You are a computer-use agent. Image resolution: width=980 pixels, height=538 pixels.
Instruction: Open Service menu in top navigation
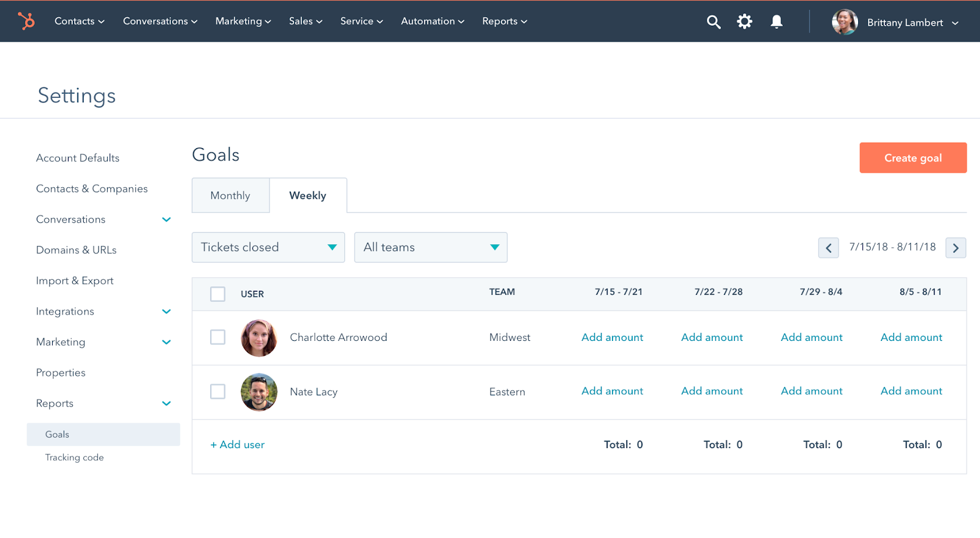pos(362,21)
